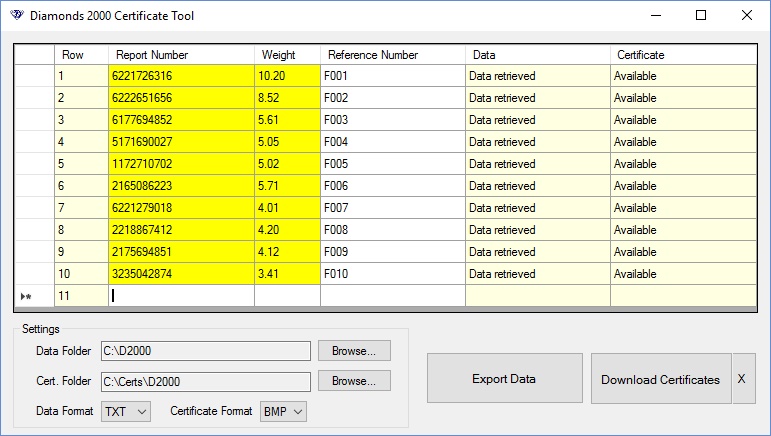
Task: Click the Certificate column header
Action: click(x=683, y=55)
